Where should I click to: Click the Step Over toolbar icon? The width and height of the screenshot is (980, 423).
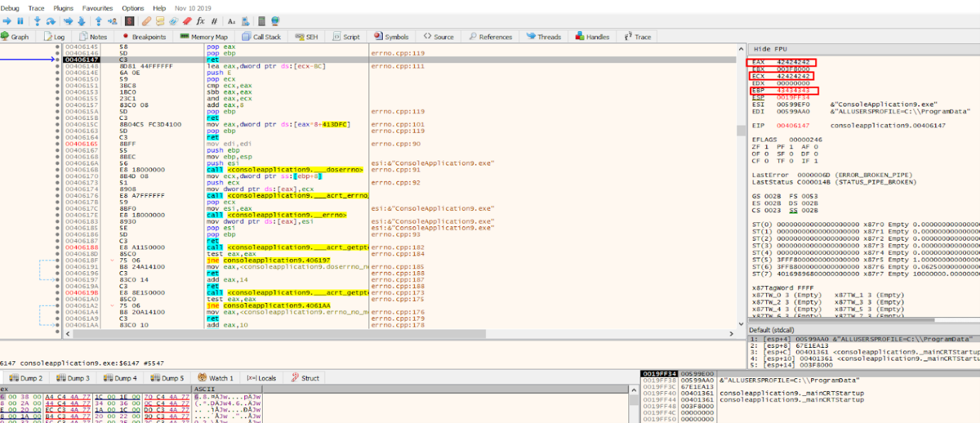tap(50, 21)
